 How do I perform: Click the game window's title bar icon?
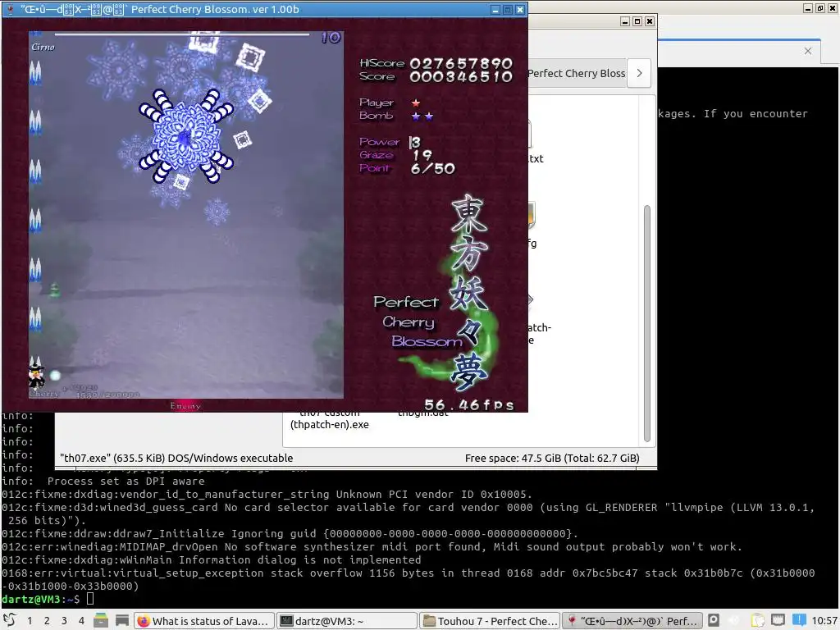[x=10, y=9]
